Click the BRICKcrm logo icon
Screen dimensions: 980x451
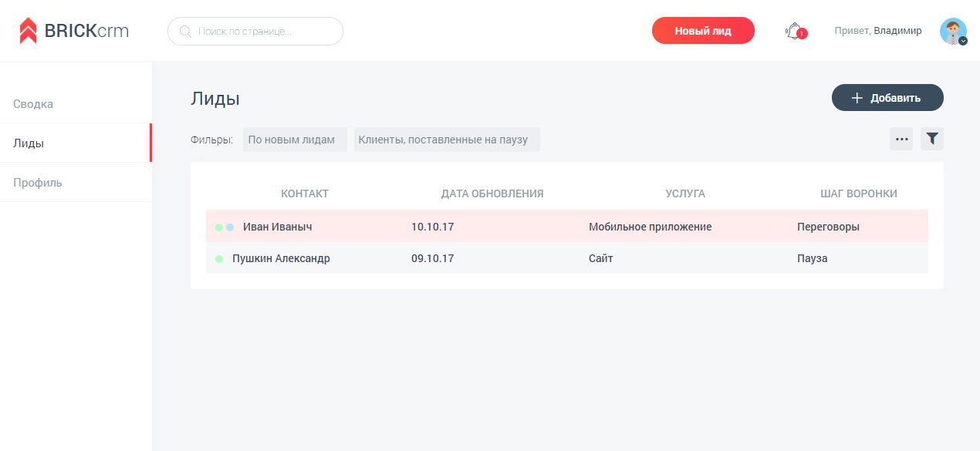click(28, 31)
